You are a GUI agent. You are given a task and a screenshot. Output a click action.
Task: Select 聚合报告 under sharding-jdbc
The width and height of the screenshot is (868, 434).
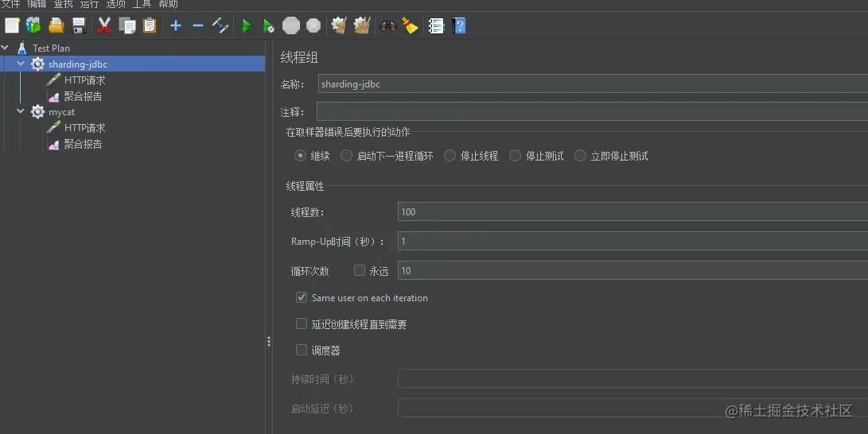[83, 96]
